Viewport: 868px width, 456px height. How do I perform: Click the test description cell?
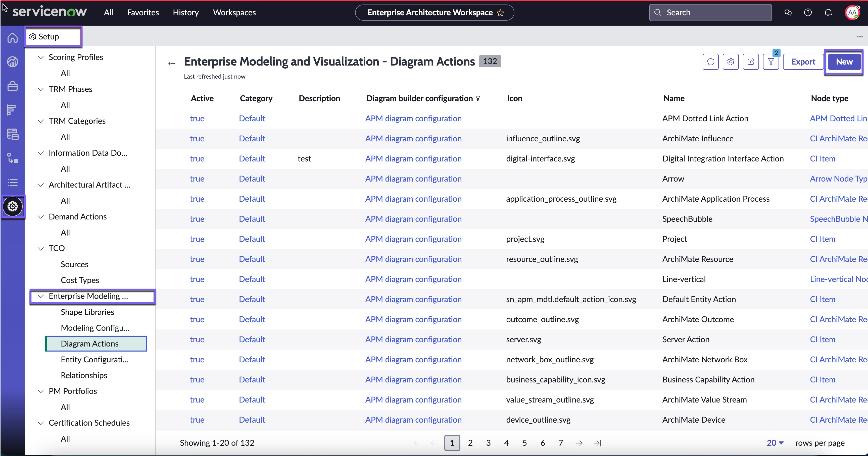[x=304, y=159]
